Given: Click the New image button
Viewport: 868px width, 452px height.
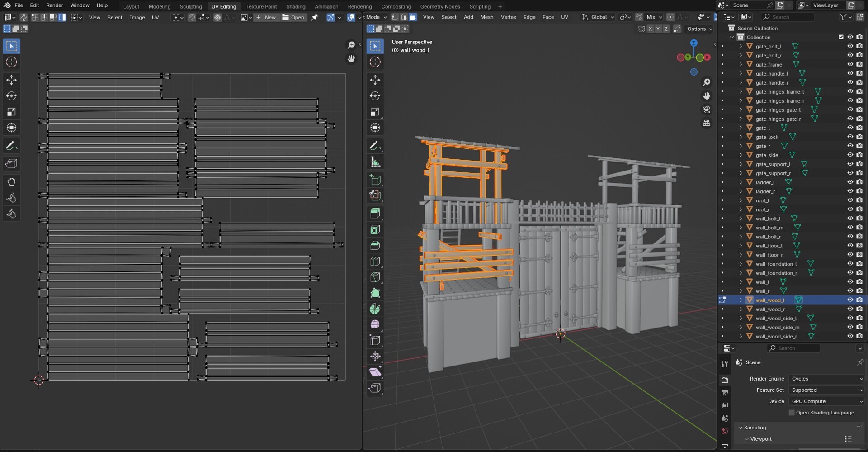Looking at the screenshot, I should pos(266,17).
